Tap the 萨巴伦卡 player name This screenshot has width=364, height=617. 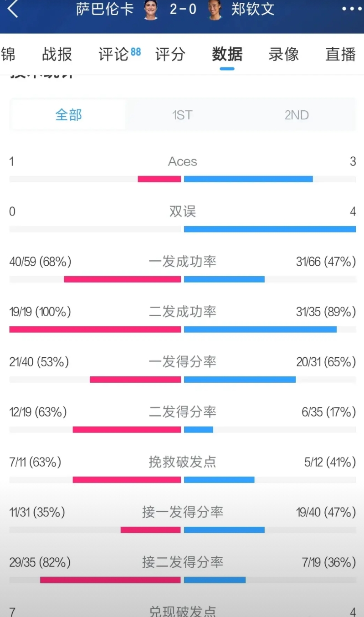[x=105, y=9]
